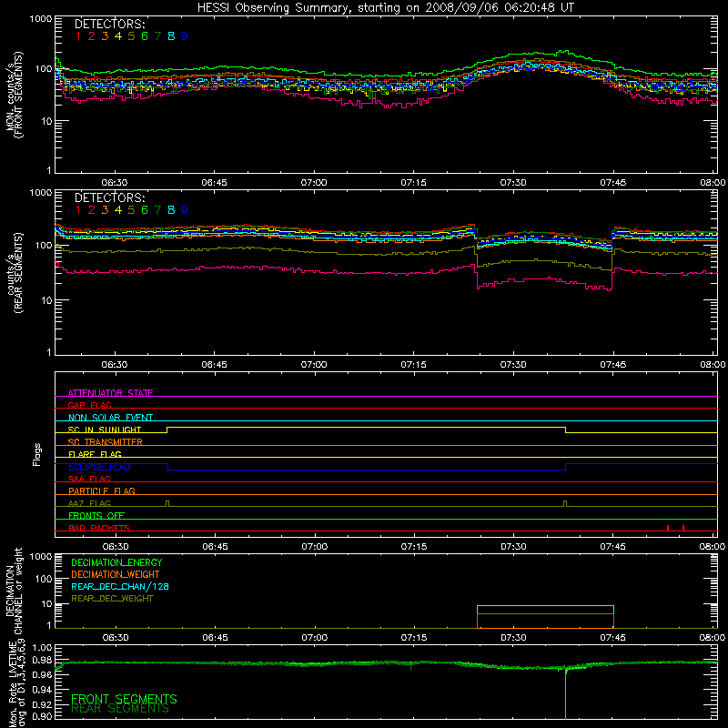Click the 07:15 time label under decimation plot
The height and width of the screenshot is (728, 728).
coord(414,638)
